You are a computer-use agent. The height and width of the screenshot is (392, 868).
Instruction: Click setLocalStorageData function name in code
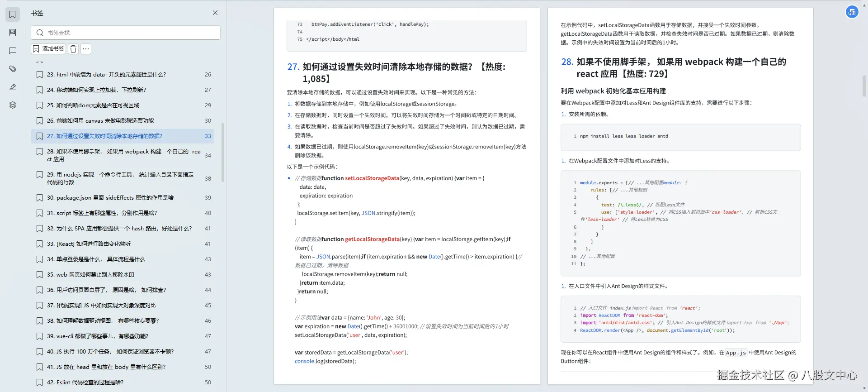(372, 178)
